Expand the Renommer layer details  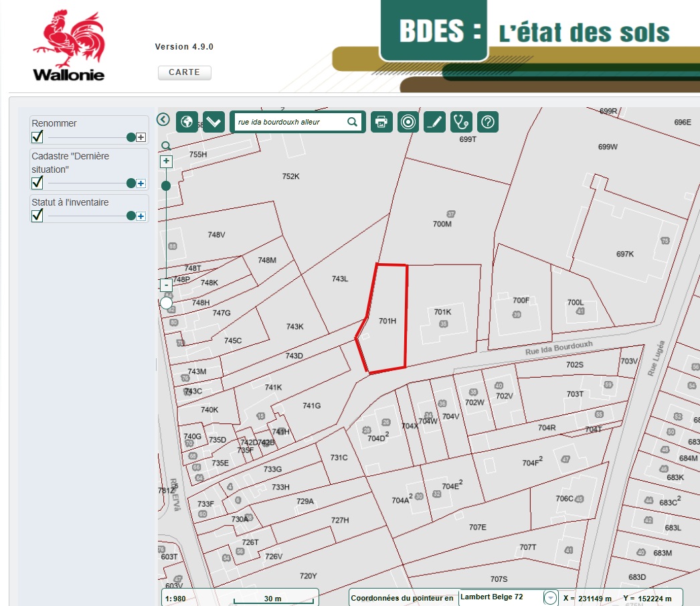point(141,137)
